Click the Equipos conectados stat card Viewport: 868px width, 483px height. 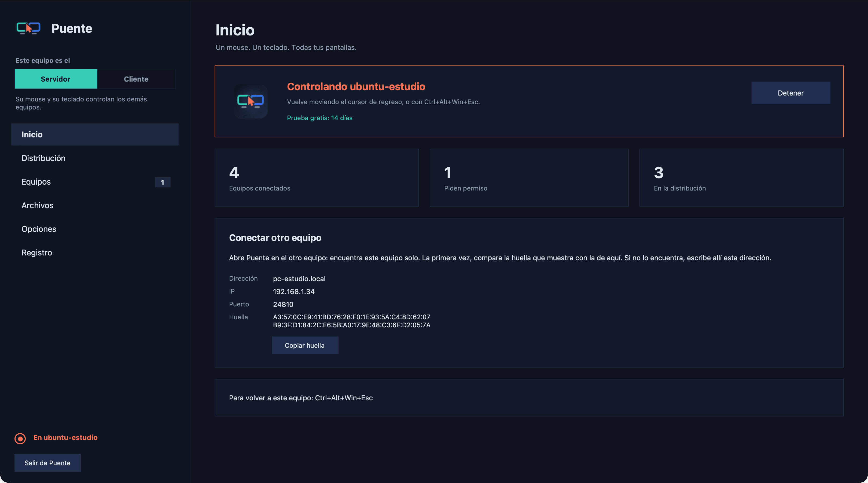coord(317,178)
